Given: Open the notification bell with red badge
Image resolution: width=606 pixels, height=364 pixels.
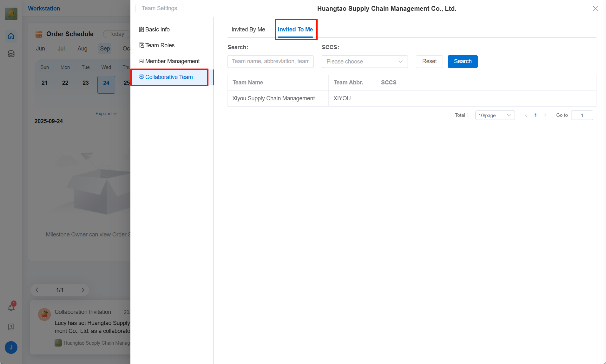Looking at the screenshot, I should (11, 308).
